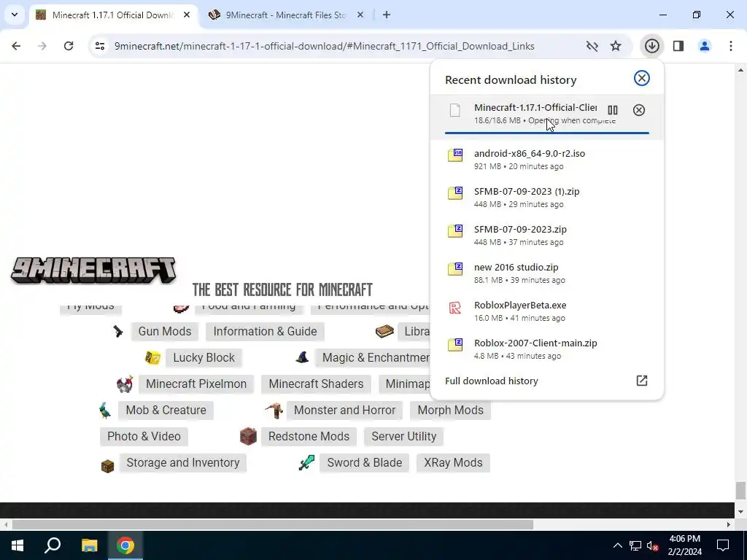This screenshot has height=560, width=747.
Task: Select Roblox-2007-Client-main.zip file name
Action: (x=535, y=343)
